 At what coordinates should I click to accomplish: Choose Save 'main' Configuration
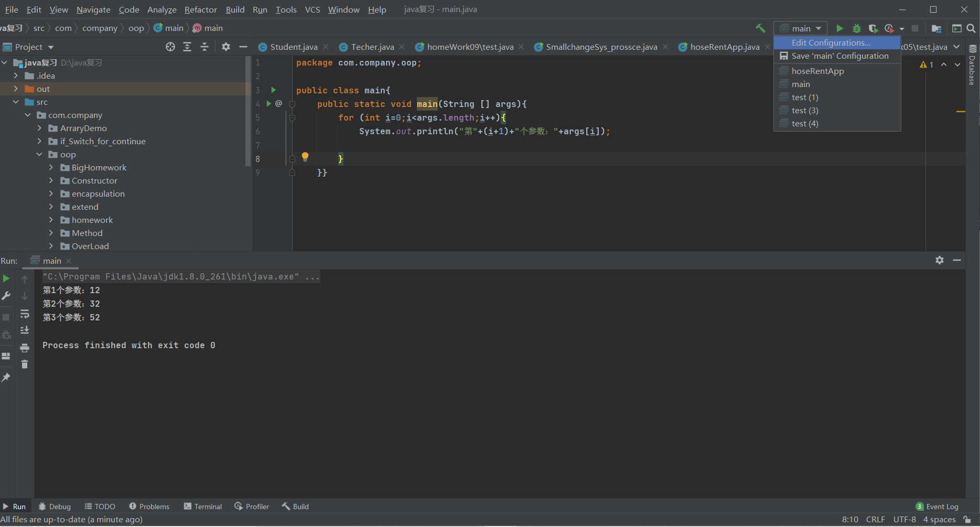click(x=837, y=56)
